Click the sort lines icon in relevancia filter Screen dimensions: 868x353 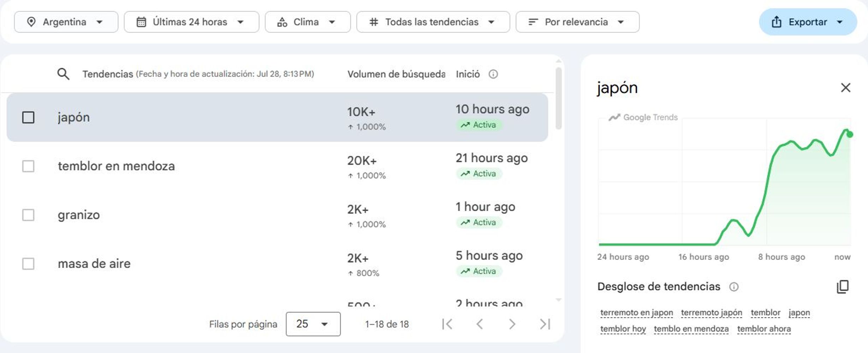[x=533, y=22]
